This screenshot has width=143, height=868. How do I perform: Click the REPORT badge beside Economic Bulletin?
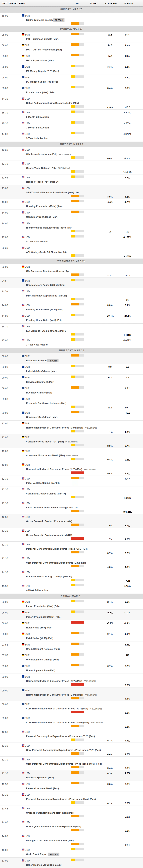[x=53, y=361]
